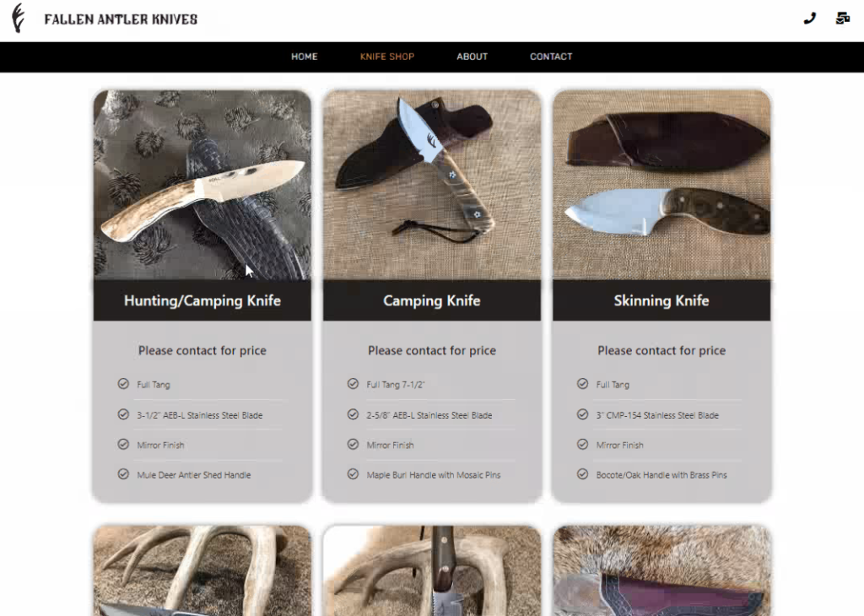View the Skinning Knife product photo
864x616 pixels.
coord(661,186)
